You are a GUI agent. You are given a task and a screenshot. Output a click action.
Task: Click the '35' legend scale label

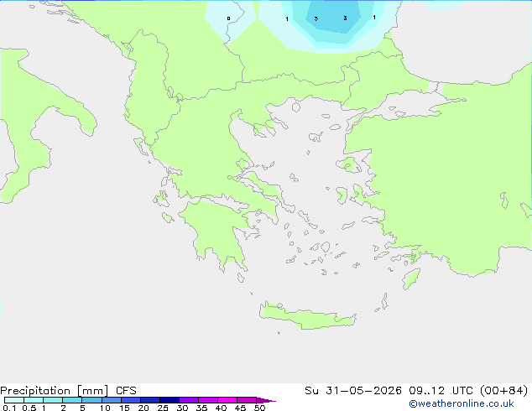[x=201, y=408]
